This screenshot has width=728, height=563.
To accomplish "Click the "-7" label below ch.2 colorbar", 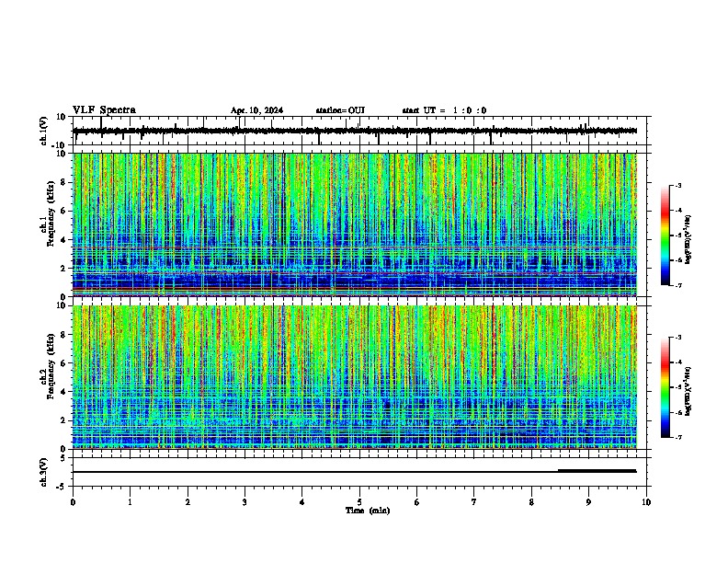I will click(677, 438).
